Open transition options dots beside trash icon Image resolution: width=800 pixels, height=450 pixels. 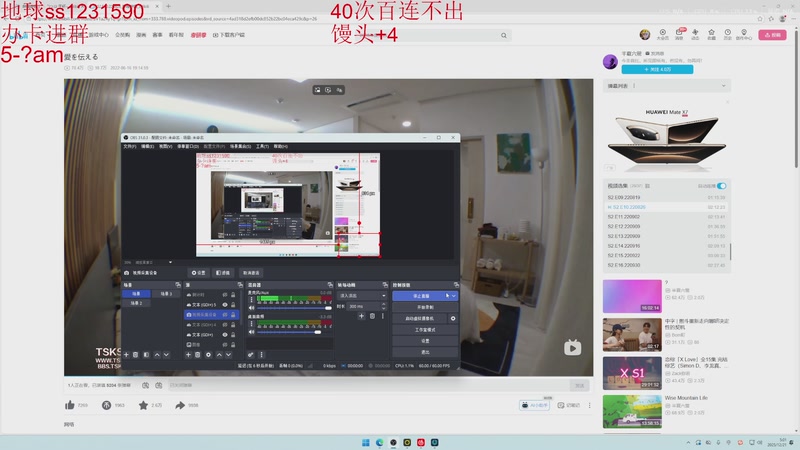point(383,316)
